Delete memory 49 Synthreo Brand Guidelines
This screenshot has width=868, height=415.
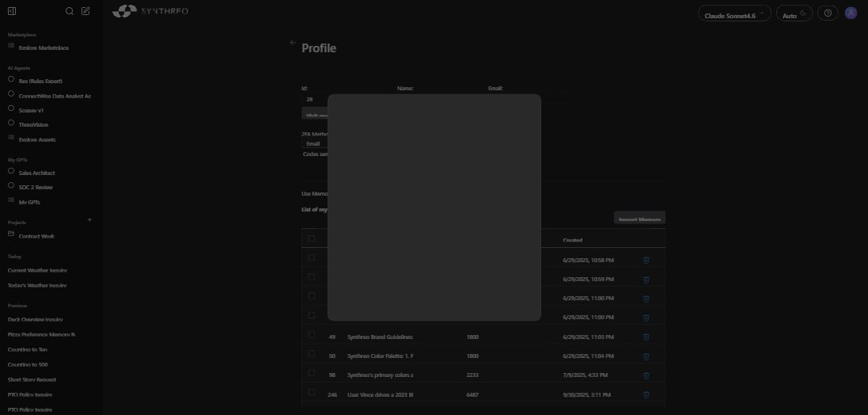point(646,337)
